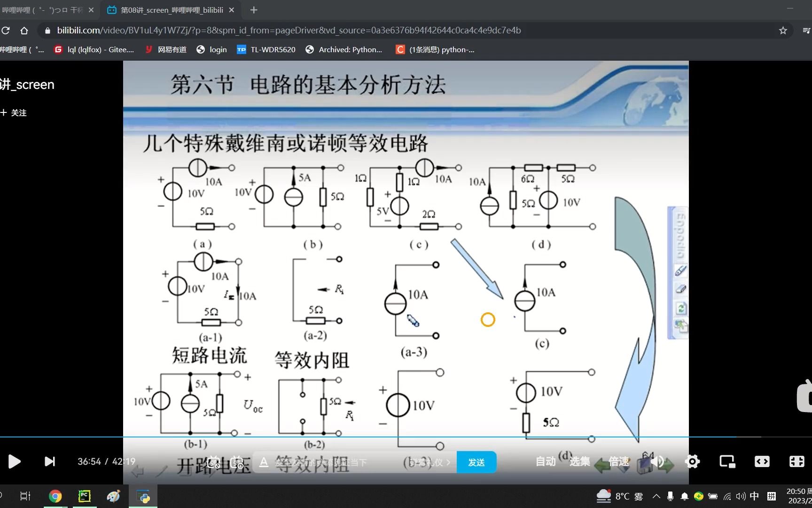Screen dimensions: 812x508
Task: Send danmaku with the 发送 button
Action: (476, 462)
